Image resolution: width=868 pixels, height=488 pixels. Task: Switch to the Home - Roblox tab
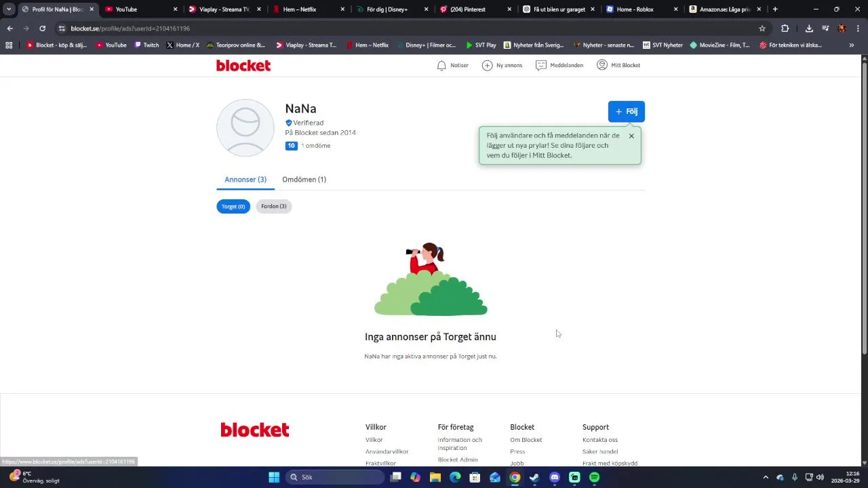[x=642, y=9]
